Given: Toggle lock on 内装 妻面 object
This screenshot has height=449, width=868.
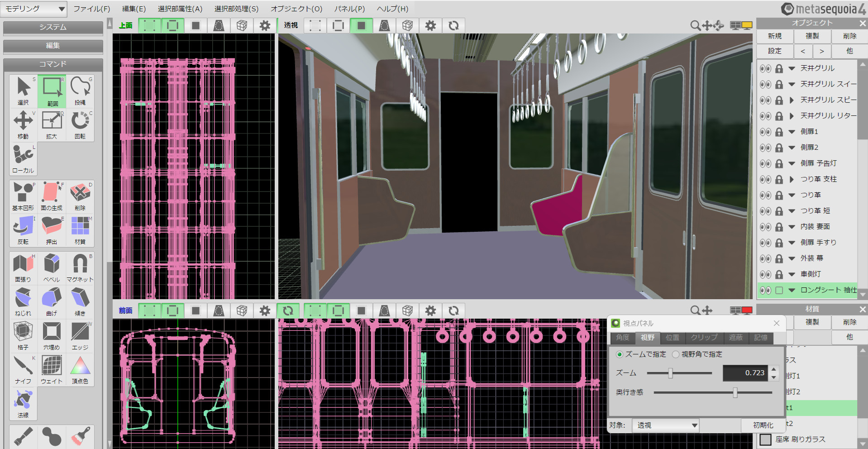Looking at the screenshot, I should click(x=779, y=227).
